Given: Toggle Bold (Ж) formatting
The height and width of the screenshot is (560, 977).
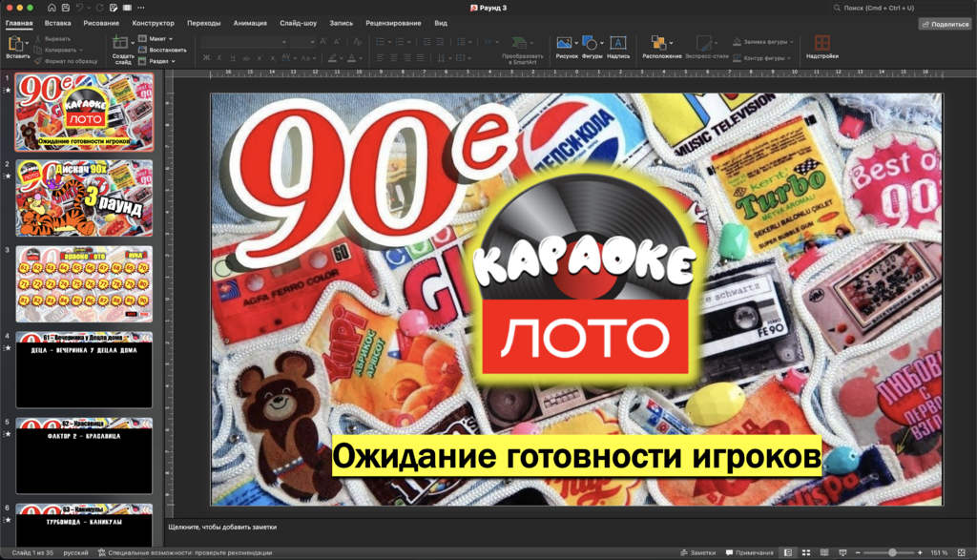Looking at the screenshot, I should point(206,58).
